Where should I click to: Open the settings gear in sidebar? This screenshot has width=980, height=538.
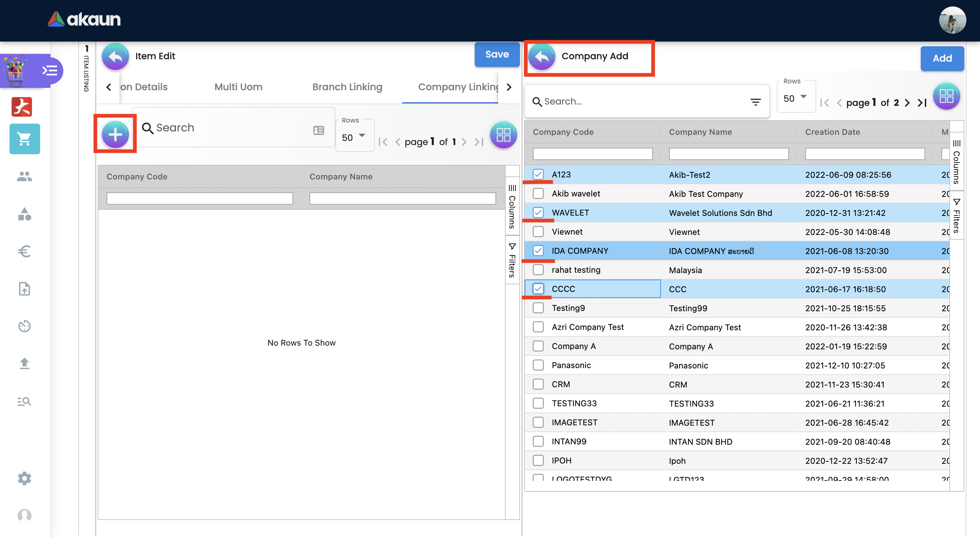point(25,478)
